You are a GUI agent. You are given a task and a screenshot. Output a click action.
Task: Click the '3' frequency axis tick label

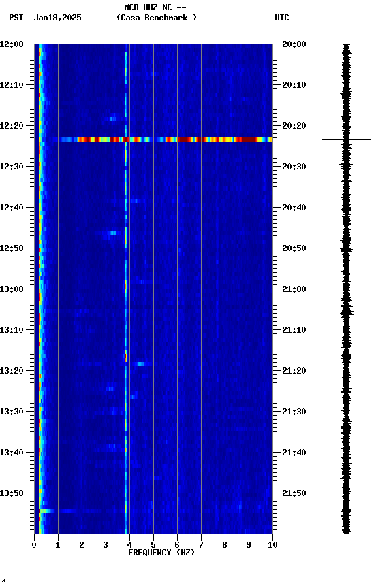click(x=106, y=545)
